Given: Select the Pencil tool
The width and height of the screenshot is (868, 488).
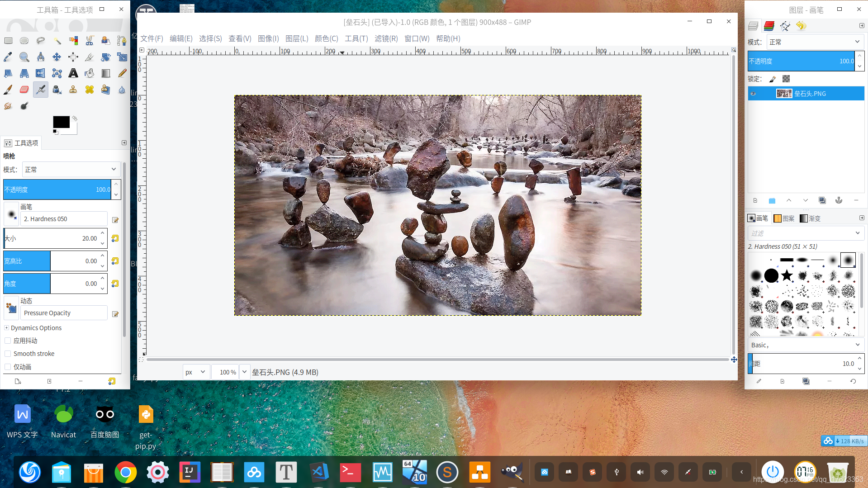Looking at the screenshot, I should (122, 73).
